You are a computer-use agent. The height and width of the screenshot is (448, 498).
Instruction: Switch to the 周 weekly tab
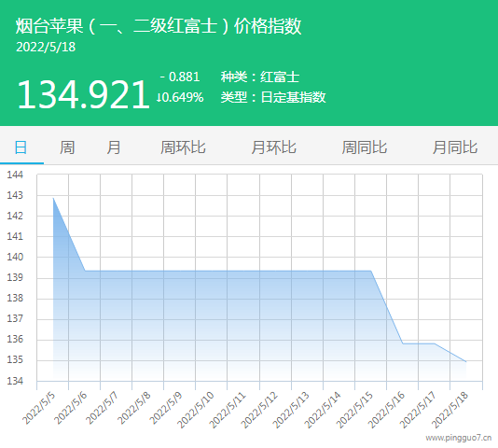pyautogui.click(x=67, y=147)
